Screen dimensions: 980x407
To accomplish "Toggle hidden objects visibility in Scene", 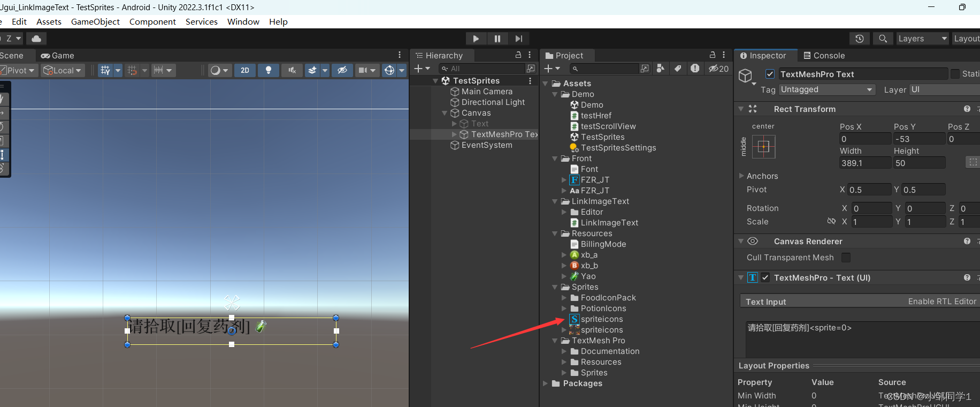I will point(342,70).
